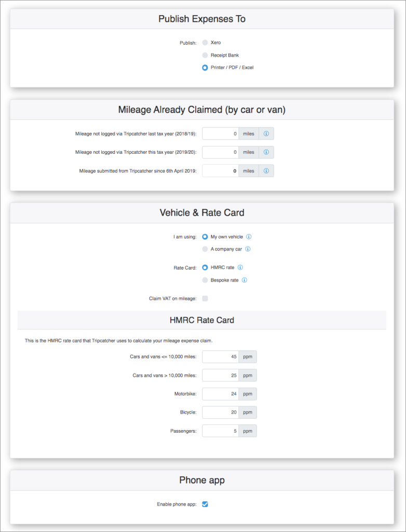Select Receipt Bank publish option
The image size is (406, 532).
point(205,55)
